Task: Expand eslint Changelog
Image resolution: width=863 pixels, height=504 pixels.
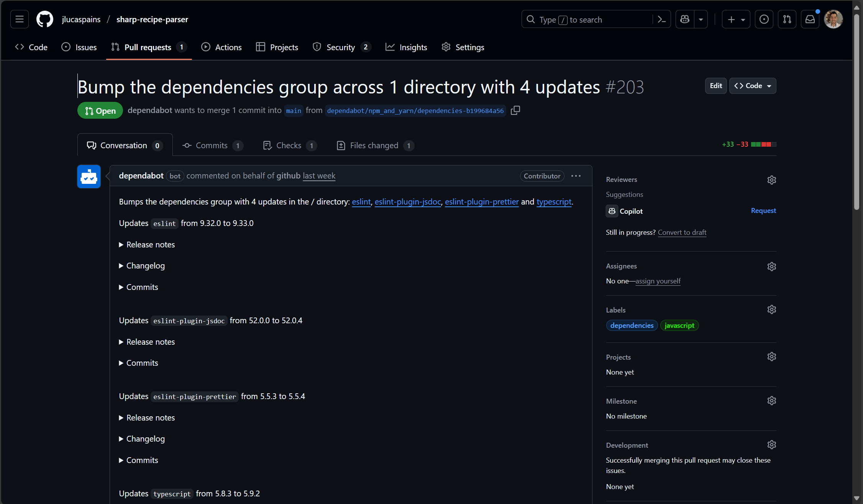Action: coord(142,266)
